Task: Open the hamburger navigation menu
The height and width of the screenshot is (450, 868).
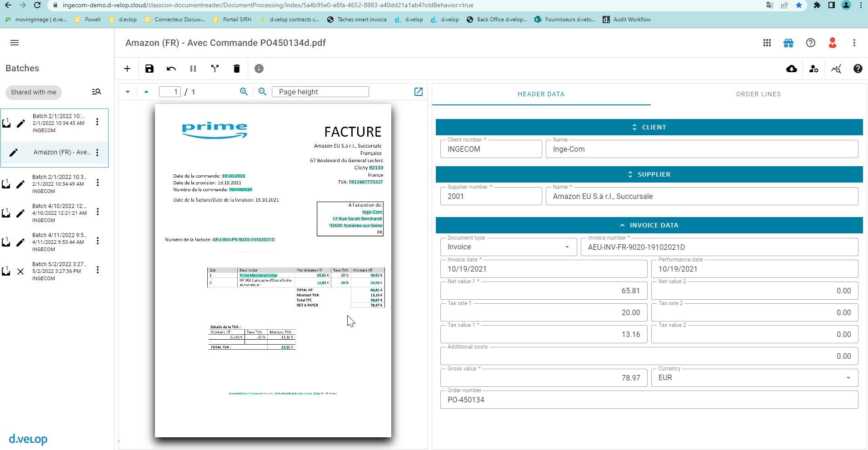Action: (15, 43)
